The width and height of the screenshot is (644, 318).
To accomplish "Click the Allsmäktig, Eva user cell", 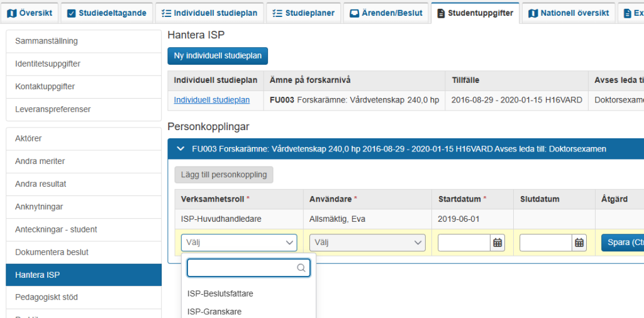I will [367, 219].
